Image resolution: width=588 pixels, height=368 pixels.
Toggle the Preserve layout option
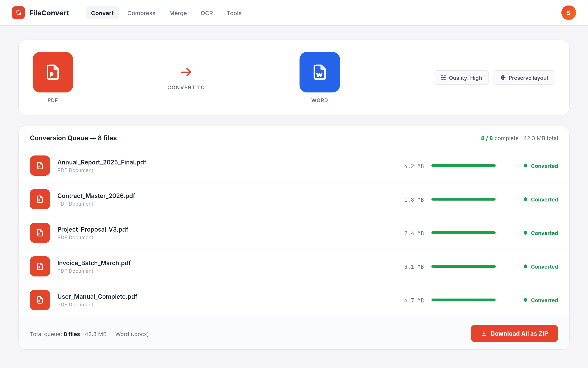click(524, 78)
